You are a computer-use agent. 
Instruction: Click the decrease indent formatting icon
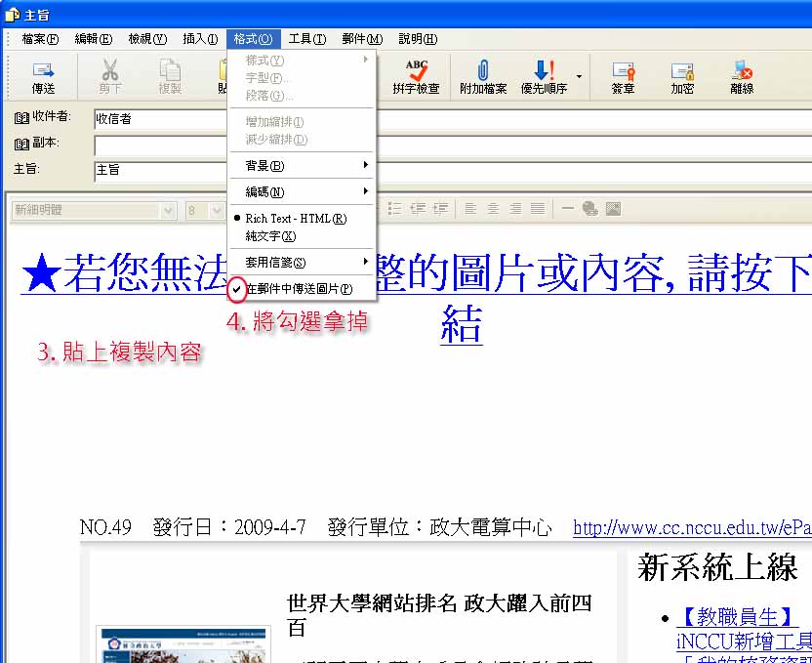tap(418, 209)
